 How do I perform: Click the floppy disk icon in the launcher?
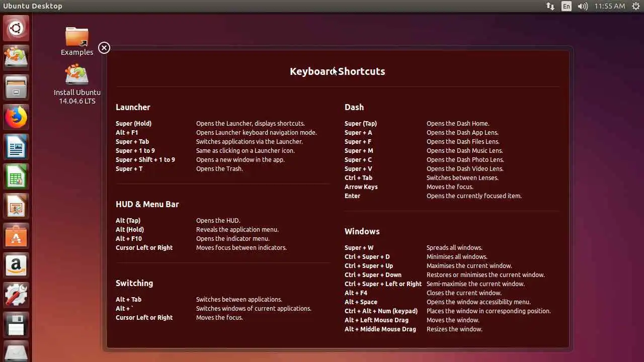[x=16, y=325]
